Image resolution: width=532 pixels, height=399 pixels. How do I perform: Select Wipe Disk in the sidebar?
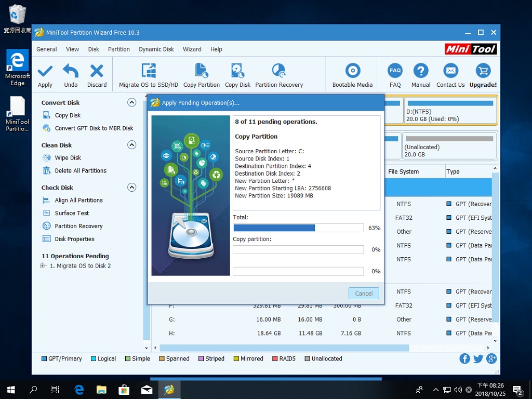(x=68, y=158)
